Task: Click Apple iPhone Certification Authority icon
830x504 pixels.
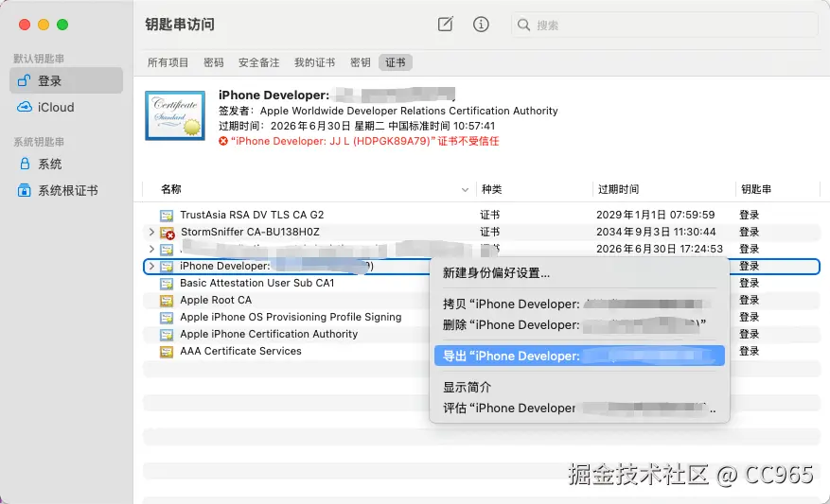Action: coord(167,334)
